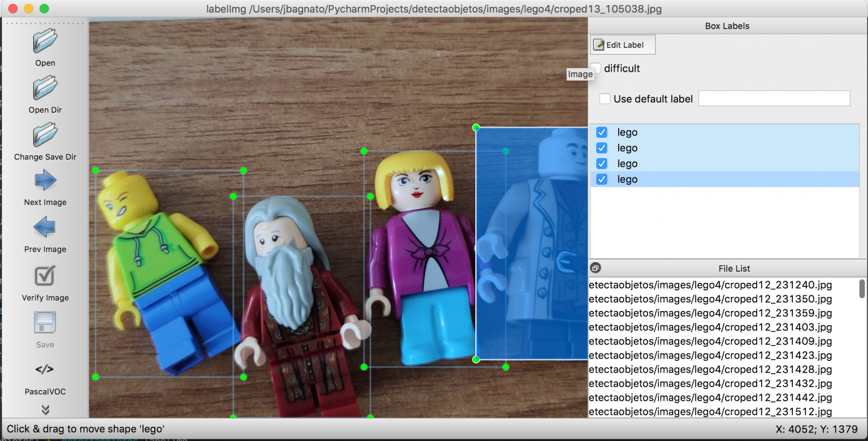Click the Edit Label button

[x=623, y=45]
